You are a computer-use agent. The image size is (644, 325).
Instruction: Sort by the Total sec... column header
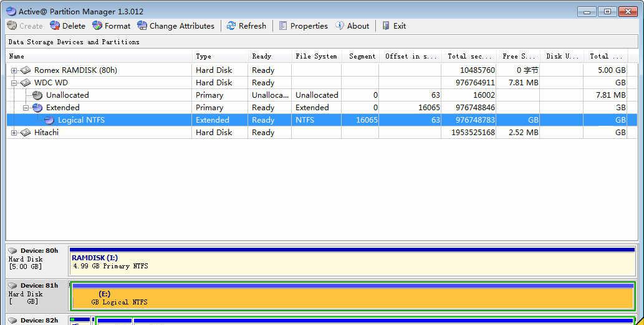pyautogui.click(x=469, y=56)
